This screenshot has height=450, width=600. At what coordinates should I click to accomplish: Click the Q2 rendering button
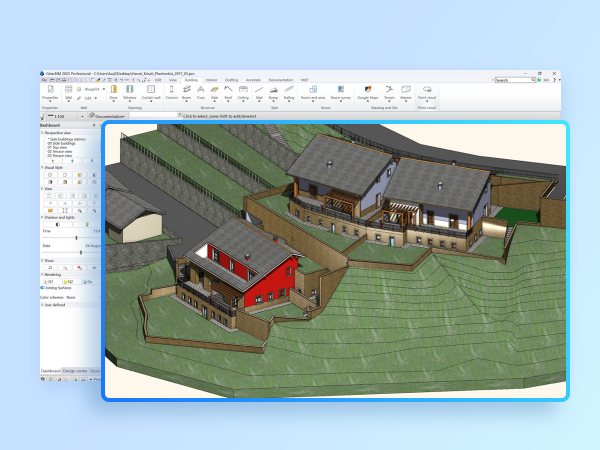pos(71,282)
